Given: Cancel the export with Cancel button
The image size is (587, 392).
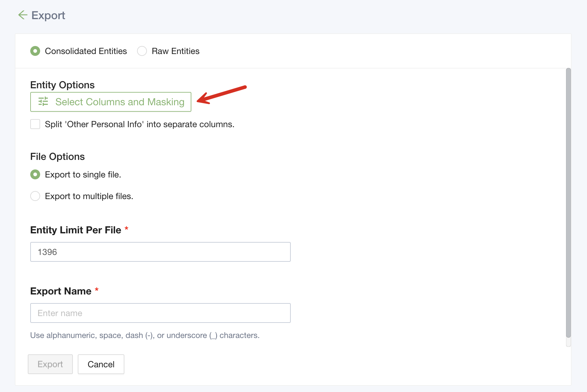Looking at the screenshot, I should pyautogui.click(x=101, y=364).
